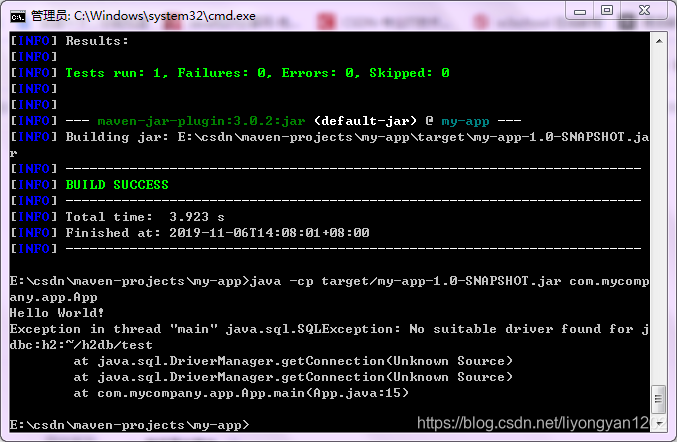Maximize the command prompt window

[607, 10]
